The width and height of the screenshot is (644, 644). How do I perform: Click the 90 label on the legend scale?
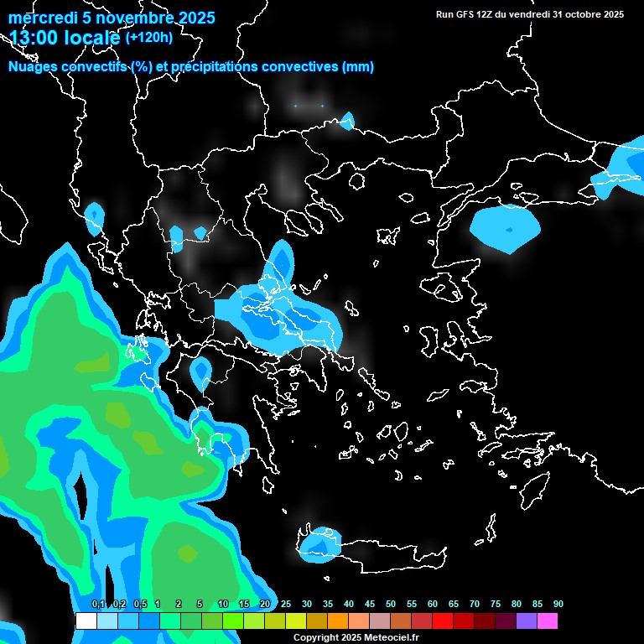[558, 604]
